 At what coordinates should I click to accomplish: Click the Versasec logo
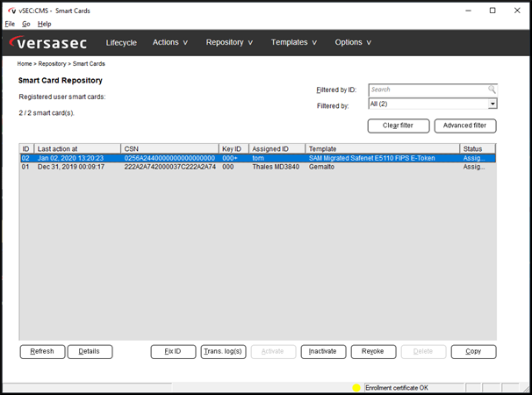47,43
